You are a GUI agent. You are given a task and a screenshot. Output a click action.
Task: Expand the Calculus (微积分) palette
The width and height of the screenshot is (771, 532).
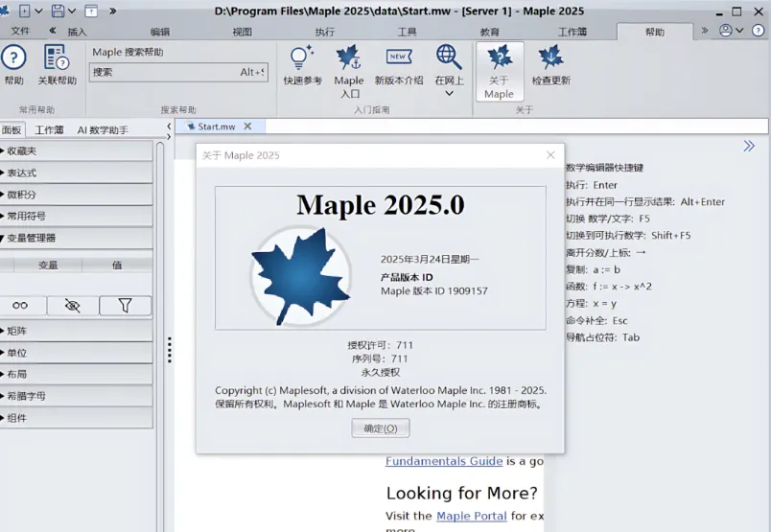pyautogui.click(x=76, y=195)
